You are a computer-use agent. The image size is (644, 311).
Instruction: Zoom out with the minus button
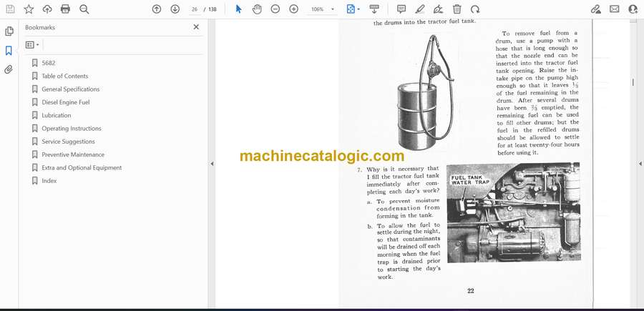275,9
